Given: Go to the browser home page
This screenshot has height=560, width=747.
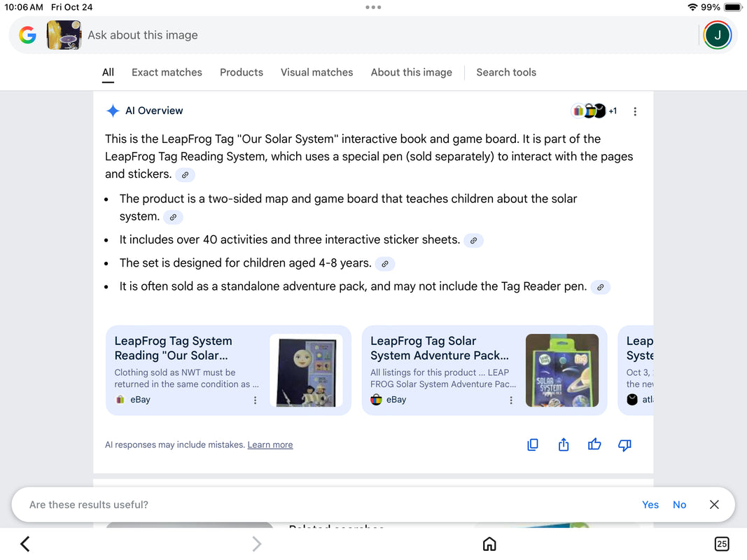Looking at the screenshot, I should (x=489, y=544).
